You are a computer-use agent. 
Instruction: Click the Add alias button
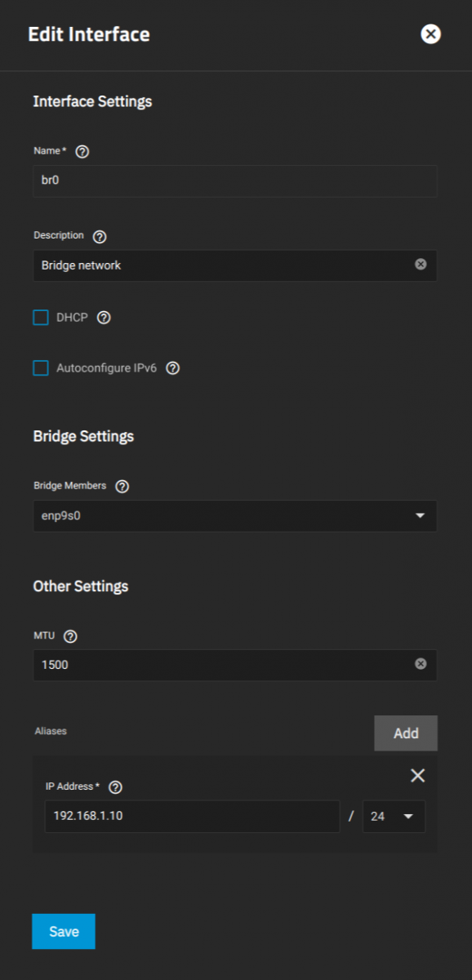coord(406,733)
